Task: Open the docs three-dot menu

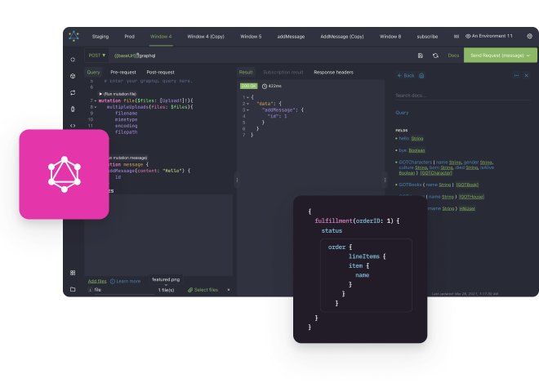Action: coord(516,75)
